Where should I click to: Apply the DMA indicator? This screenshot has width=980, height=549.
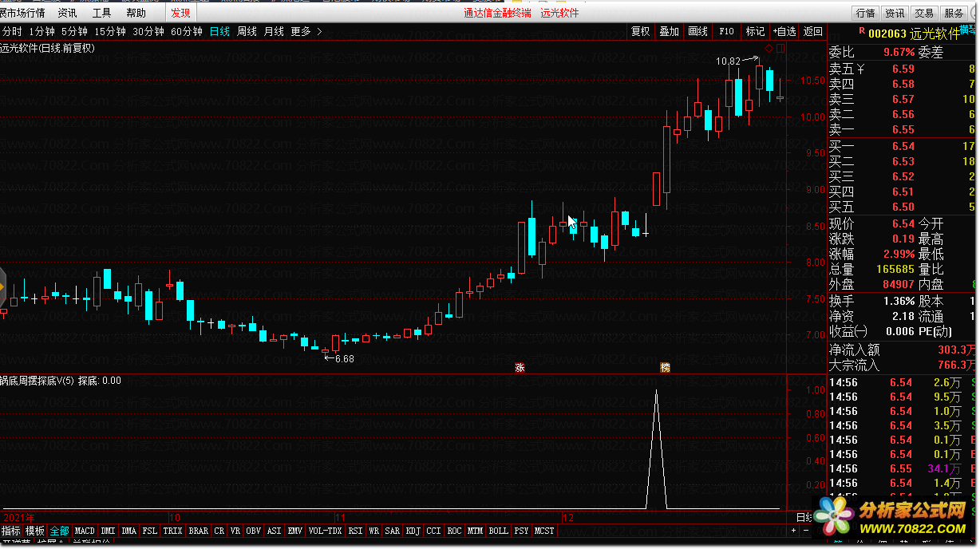point(129,531)
